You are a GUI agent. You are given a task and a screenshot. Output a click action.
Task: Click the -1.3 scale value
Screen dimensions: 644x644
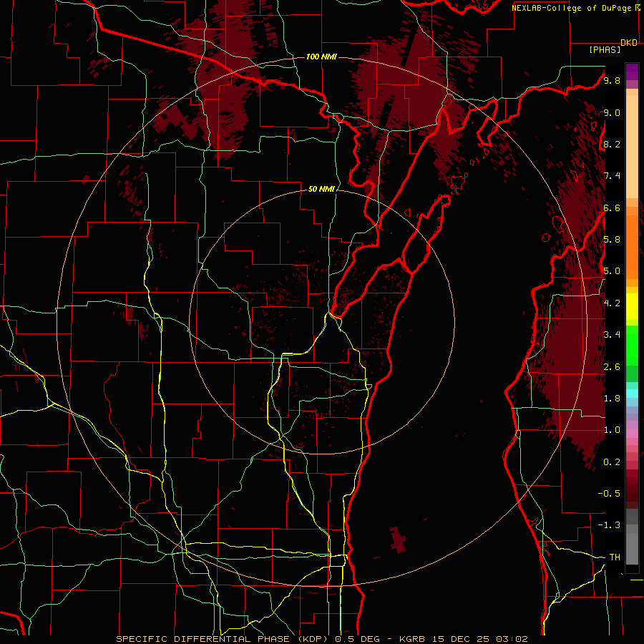click(609, 525)
